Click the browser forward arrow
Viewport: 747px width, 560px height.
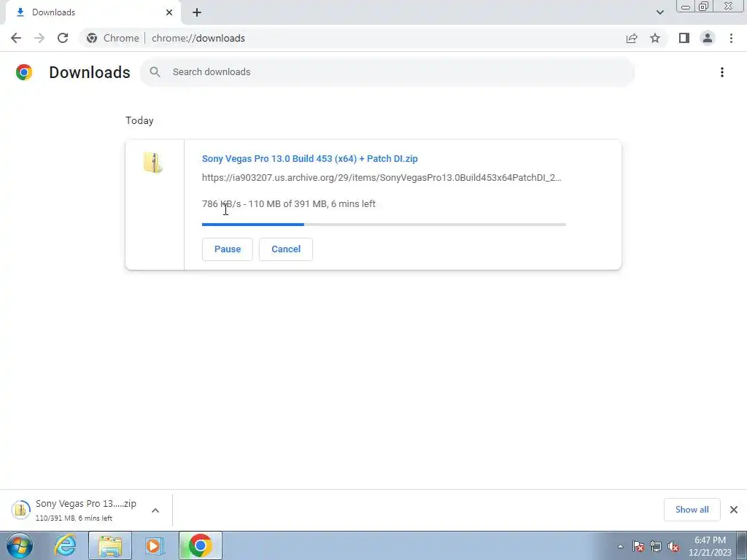click(39, 38)
